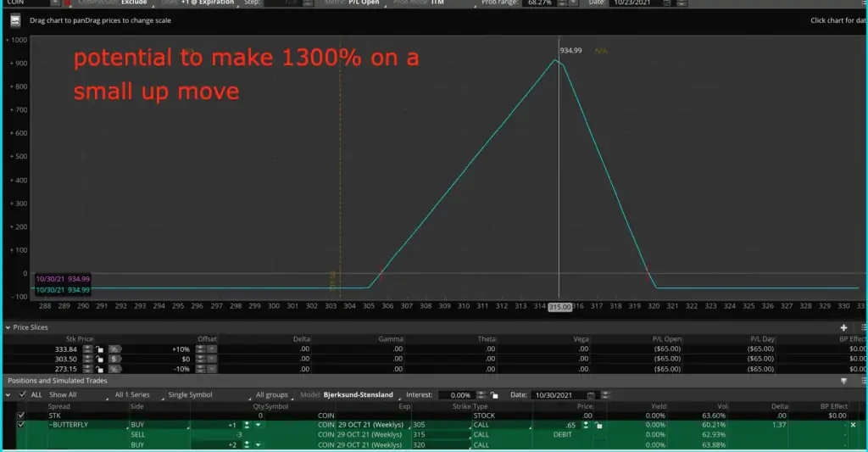Screen dimensions: 868x452
Task: Add a new price slice with plus icon
Action: pyautogui.click(x=843, y=327)
